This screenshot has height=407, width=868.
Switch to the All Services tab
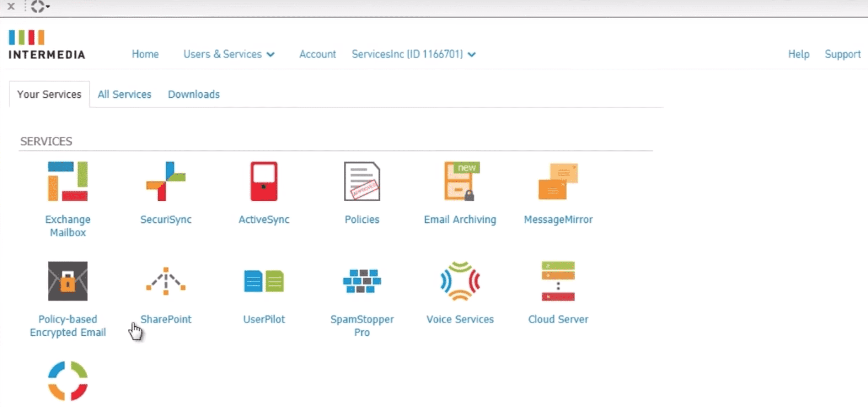pos(124,95)
